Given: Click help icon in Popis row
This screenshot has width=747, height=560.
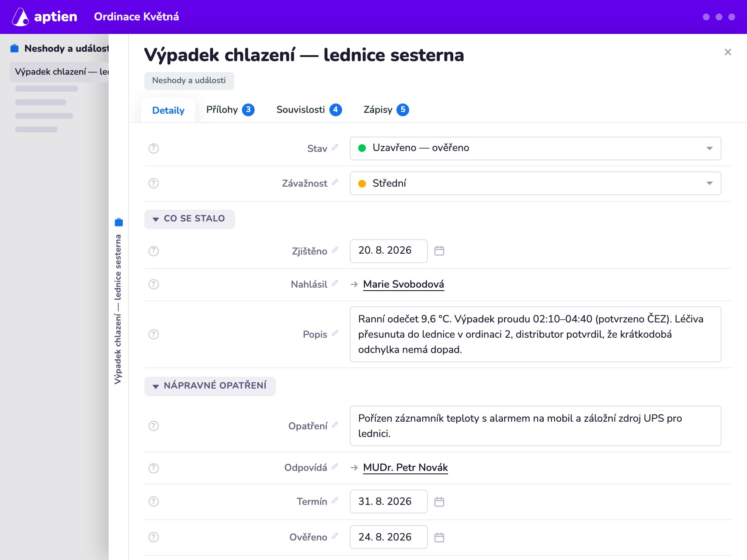Looking at the screenshot, I should [x=154, y=334].
